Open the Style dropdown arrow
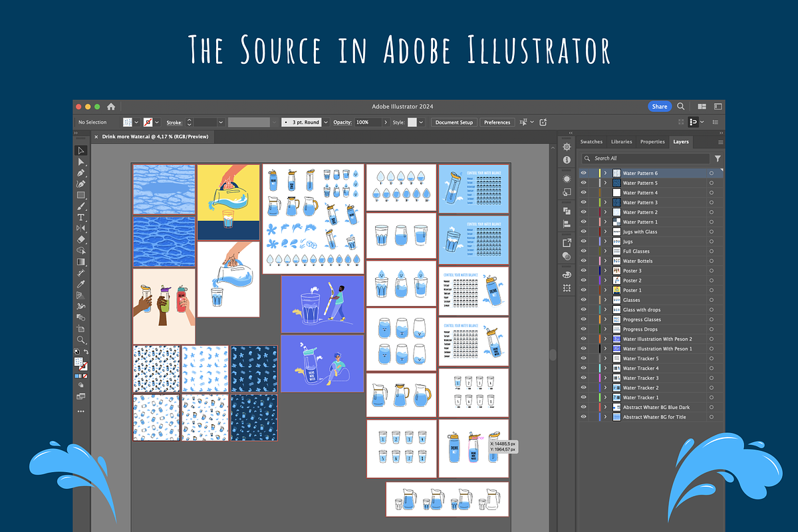Image resolution: width=798 pixels, height=532 pixels. pyautogui.click(x=421, y=122)
